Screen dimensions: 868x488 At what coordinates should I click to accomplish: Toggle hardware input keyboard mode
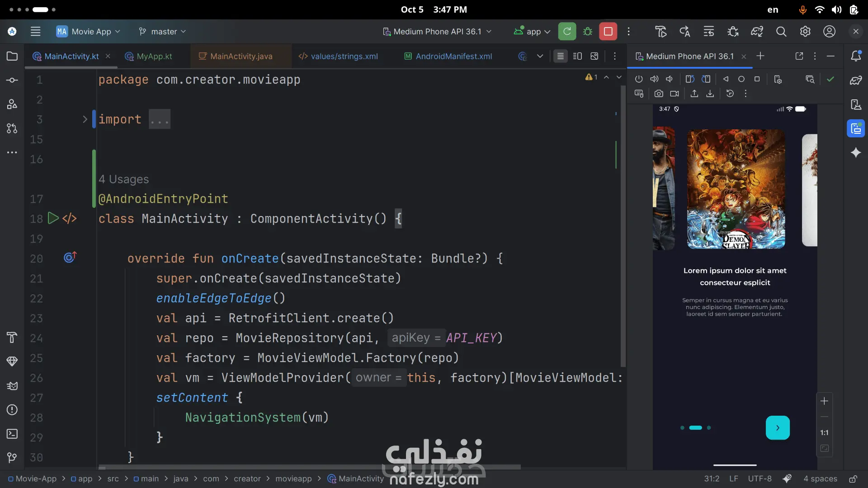pyautogui.click(x=639, y=94)
